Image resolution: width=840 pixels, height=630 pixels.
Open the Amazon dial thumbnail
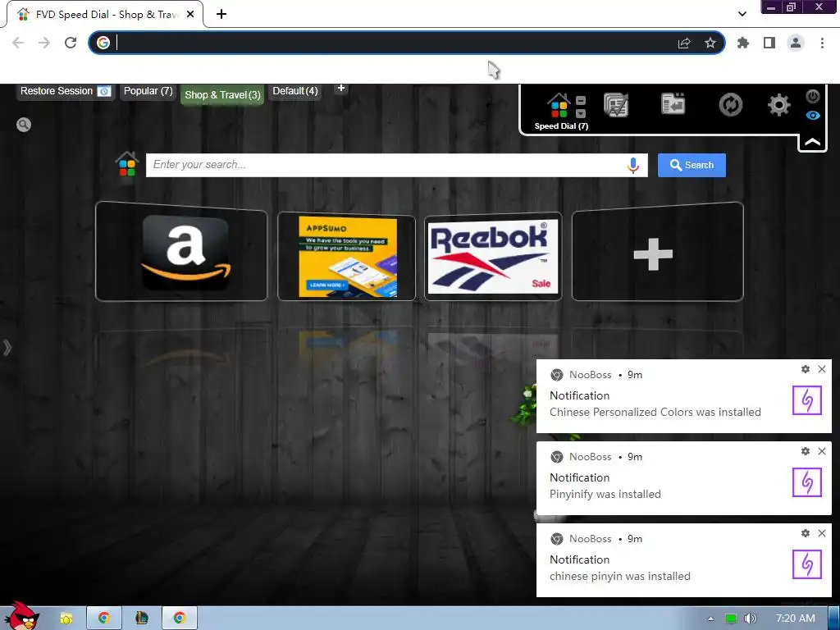tap(181, 251)
